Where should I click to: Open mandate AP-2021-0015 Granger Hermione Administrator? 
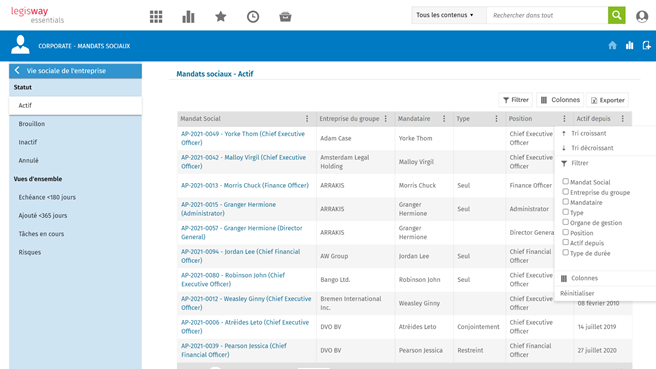tap(228, 209)
